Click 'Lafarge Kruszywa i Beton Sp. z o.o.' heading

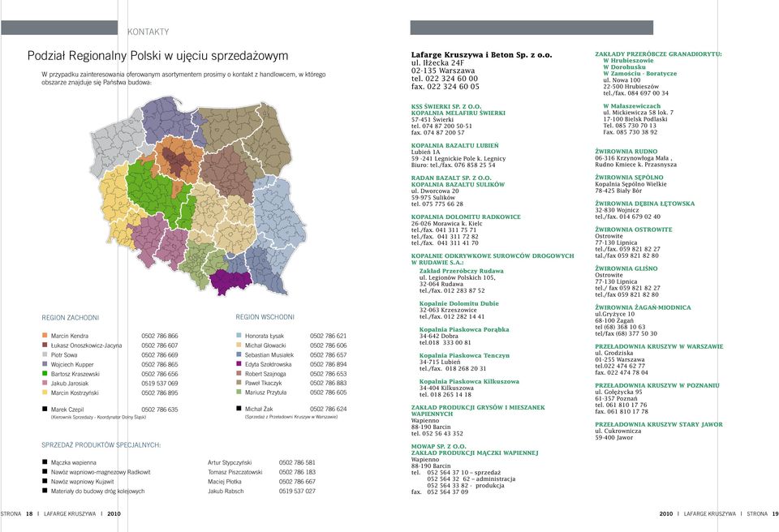point(481,55)
